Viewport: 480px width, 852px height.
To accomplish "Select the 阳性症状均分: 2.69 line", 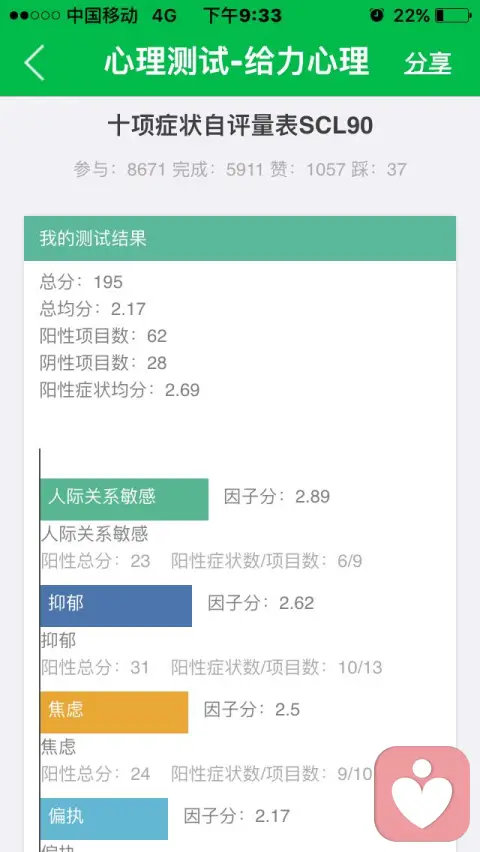I will (x=120, y=390).
